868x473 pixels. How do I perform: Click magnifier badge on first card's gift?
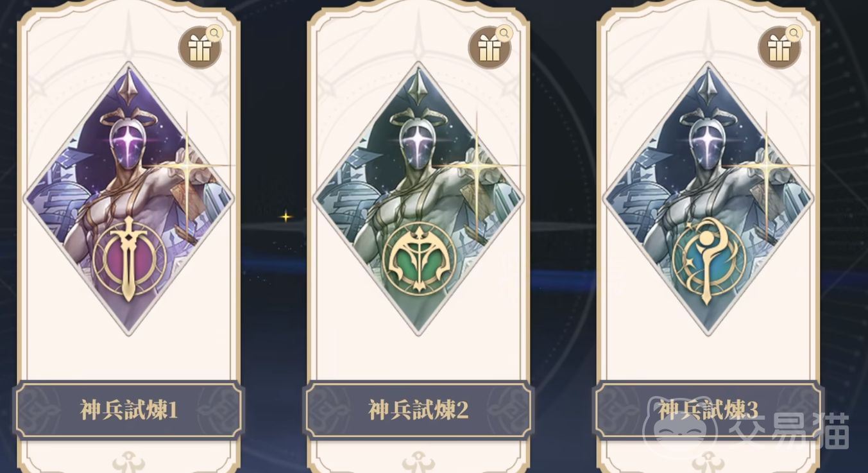pyautogui.click(x=214, y=33)
